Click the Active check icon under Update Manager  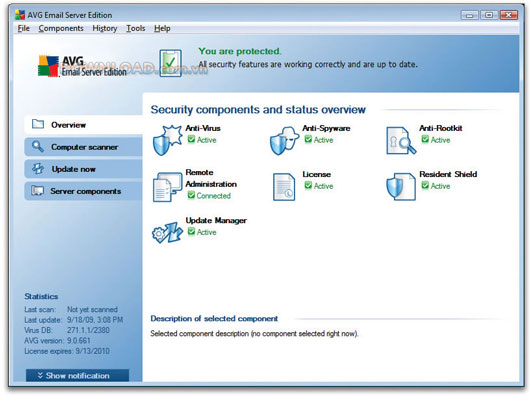click(191, 231)
